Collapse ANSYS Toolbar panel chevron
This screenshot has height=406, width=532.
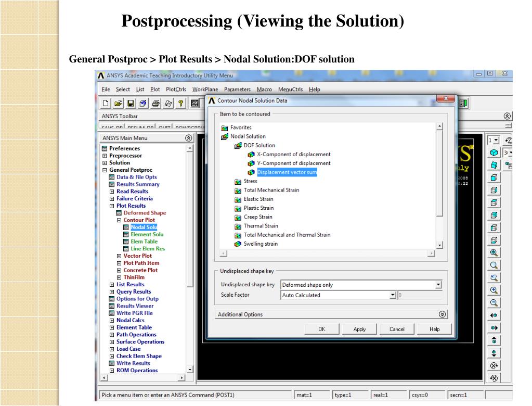click(x=507, y=116)
